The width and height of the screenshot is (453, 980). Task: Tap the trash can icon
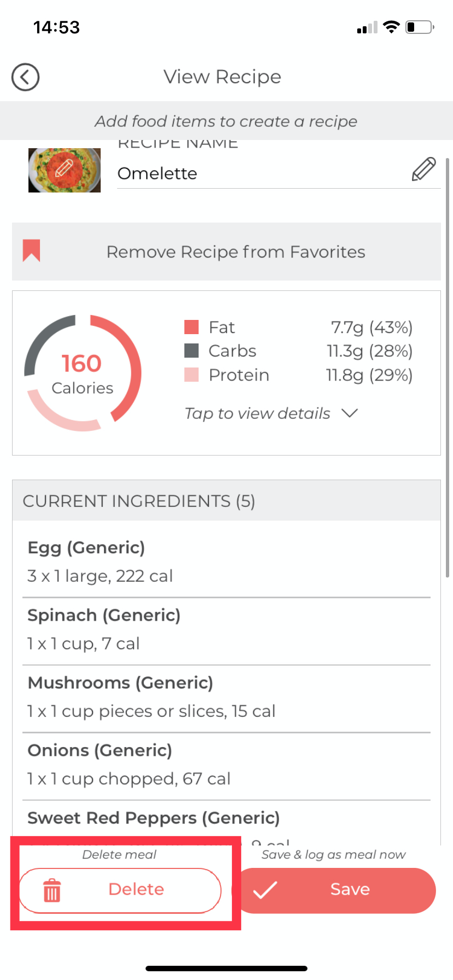(52, 890)
